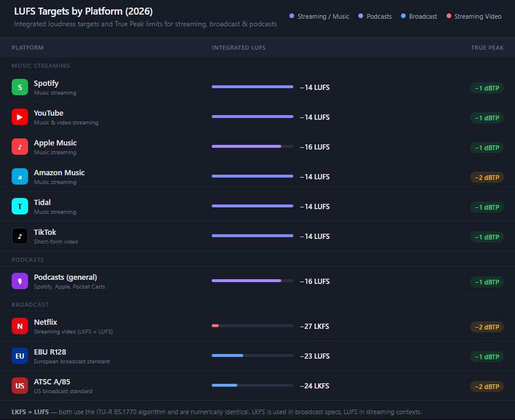The image size is (515, 420).
Task: Click the BROADCAST section label
Action: [x=30, y=304]
